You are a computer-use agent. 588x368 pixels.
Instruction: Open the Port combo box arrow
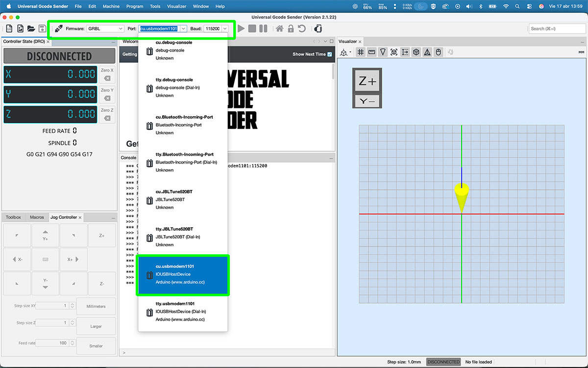point(183,29)
